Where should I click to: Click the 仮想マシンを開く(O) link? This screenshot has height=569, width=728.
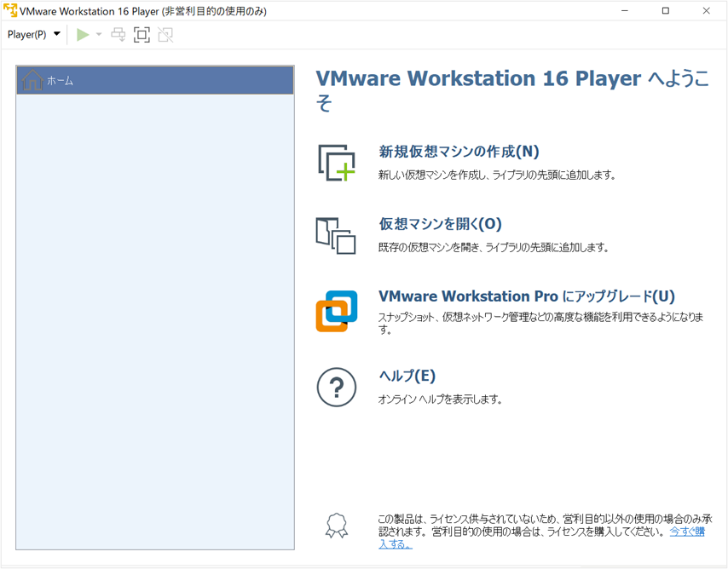(440, 224)
